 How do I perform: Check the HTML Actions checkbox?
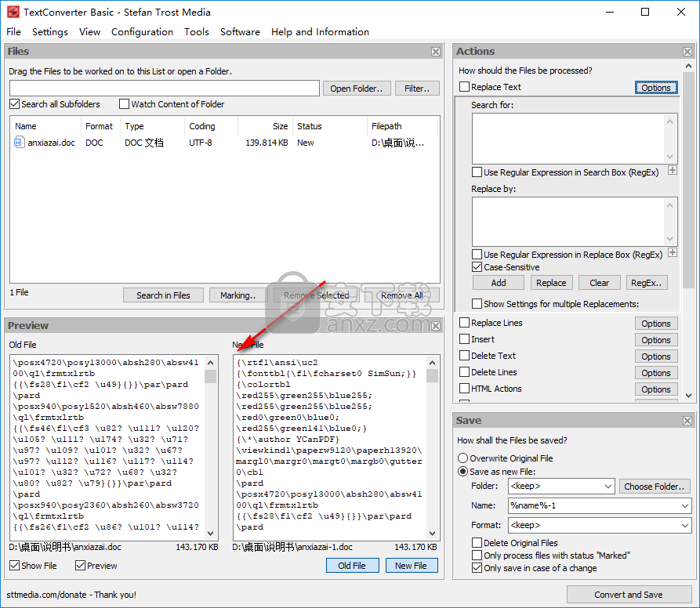point(464,389)
